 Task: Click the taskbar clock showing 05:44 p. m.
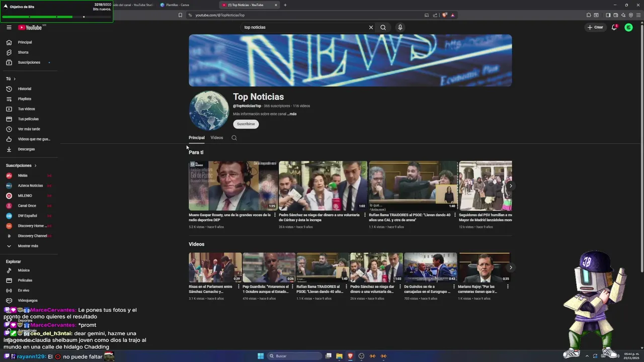tap(631, 356)
